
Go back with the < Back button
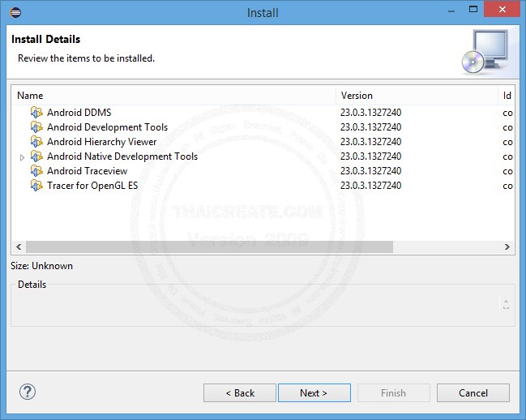(240, 392)
